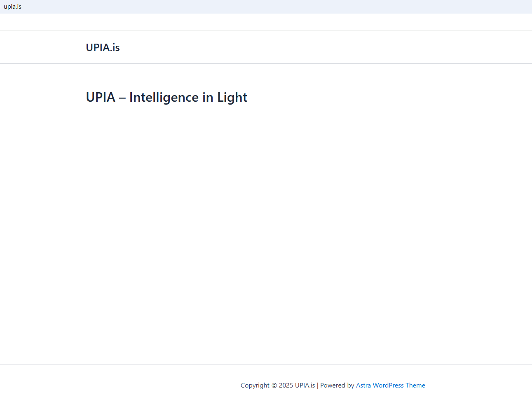
Task: Click the word 'Astra' in footer link
Action: pos(363,385)
